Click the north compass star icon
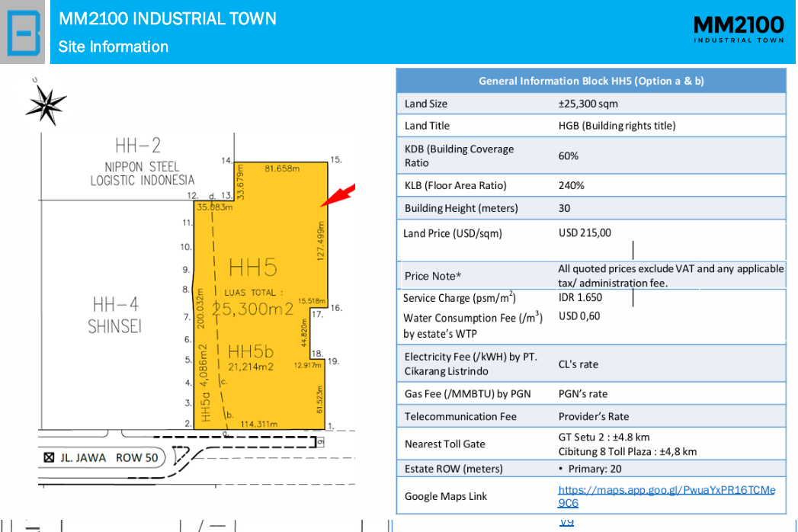Viewport: 798px width, 532px height. pyautogui.click(x=46, y=104)
